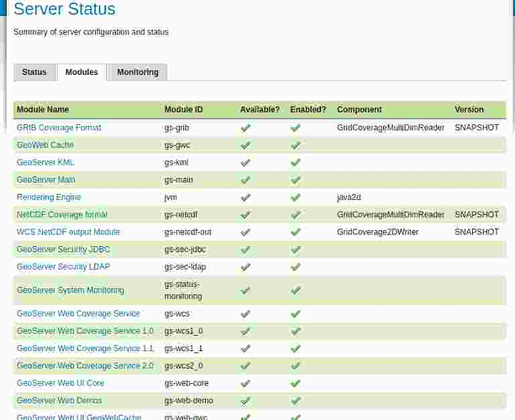
Task: Switch to the Status tab
Action: (x=34, y=72)
